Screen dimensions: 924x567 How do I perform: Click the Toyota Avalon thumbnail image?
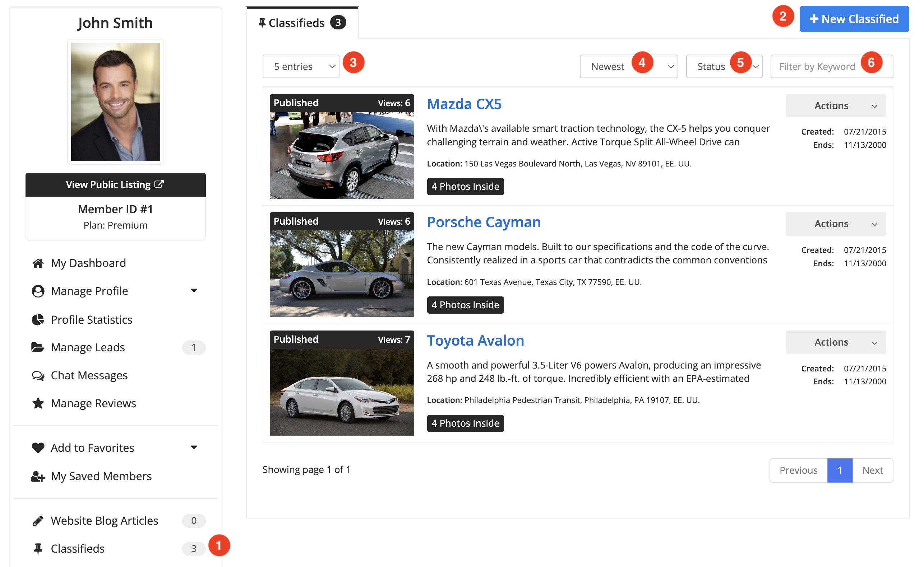(342, 392)
